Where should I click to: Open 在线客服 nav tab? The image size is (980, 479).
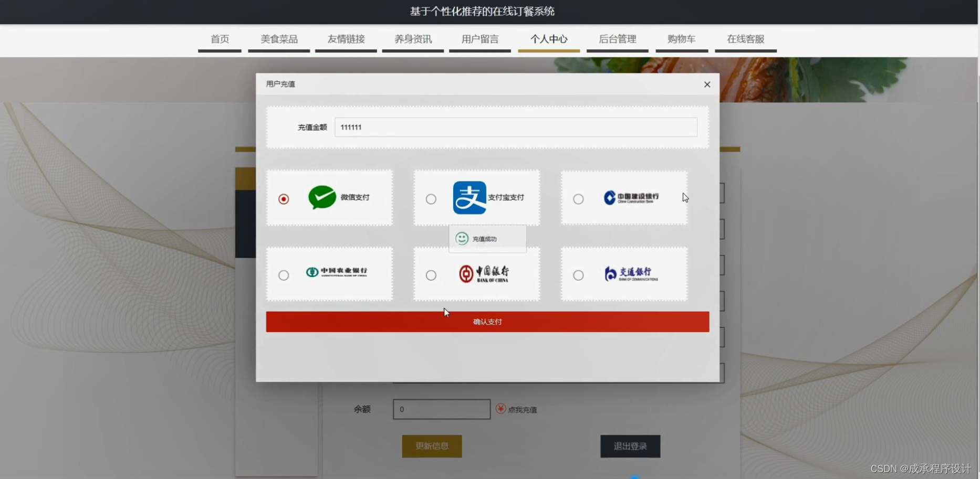tap(746, 39)
